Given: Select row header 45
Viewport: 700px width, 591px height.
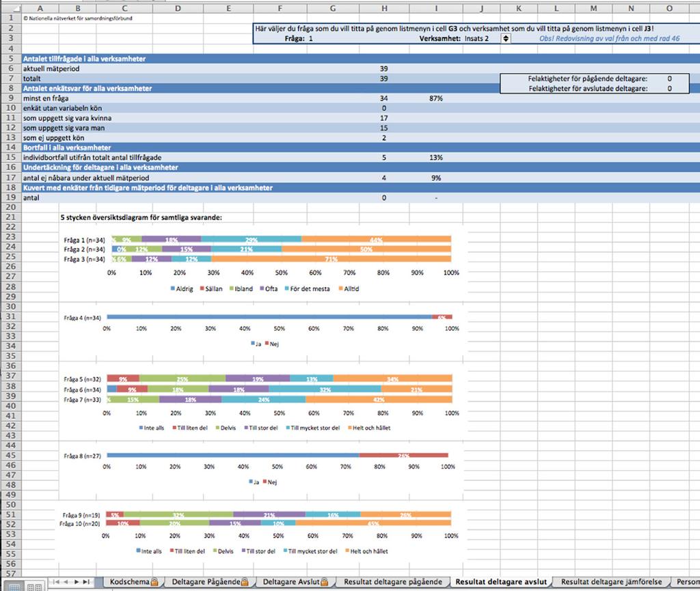Looking at the screenshot, I should click(x=10, y=456).
